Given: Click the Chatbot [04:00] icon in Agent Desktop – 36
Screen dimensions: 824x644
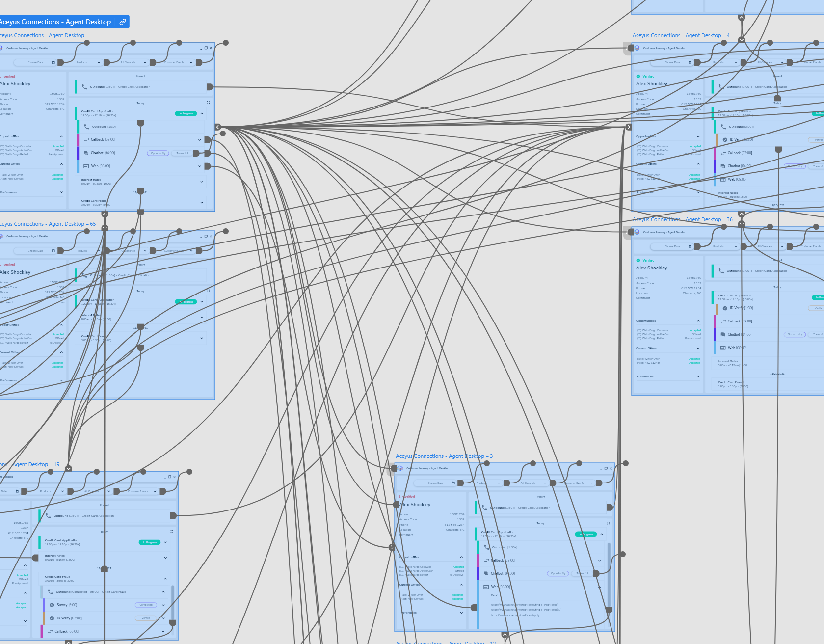Looking at the screenshot, I should 723,335.
